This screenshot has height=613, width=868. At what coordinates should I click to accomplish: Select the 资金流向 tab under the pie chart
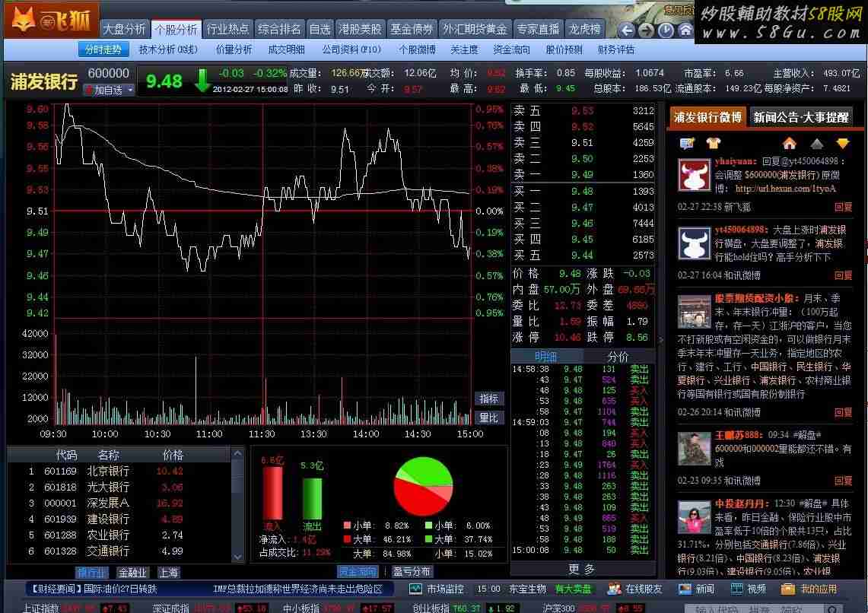pos(358,571)
